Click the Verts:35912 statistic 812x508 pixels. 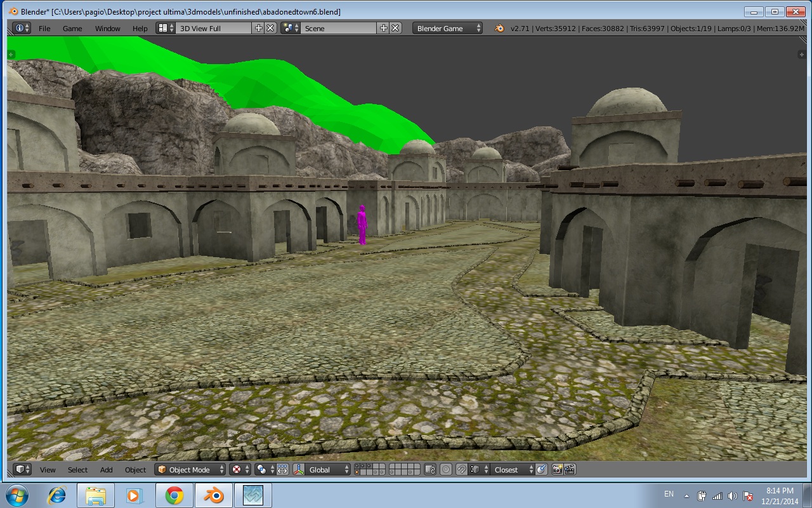click(x=556, y=29)
